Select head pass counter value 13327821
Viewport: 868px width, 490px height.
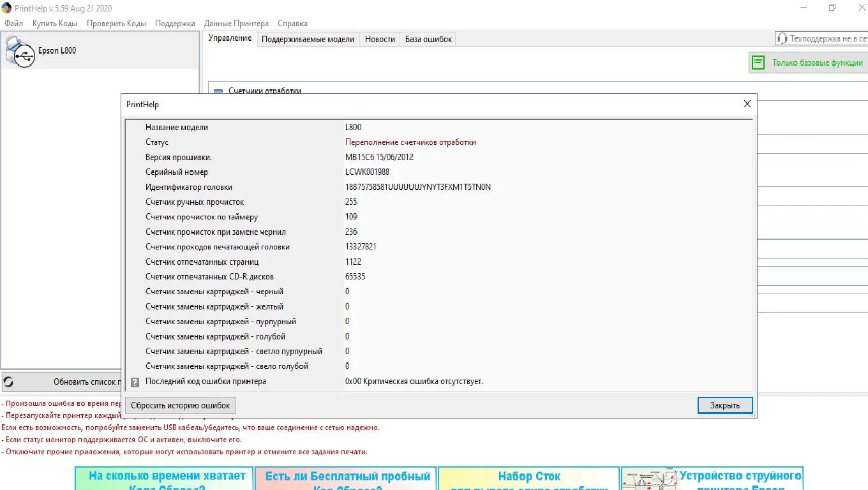pyautogui.click(x=361, y=247)
